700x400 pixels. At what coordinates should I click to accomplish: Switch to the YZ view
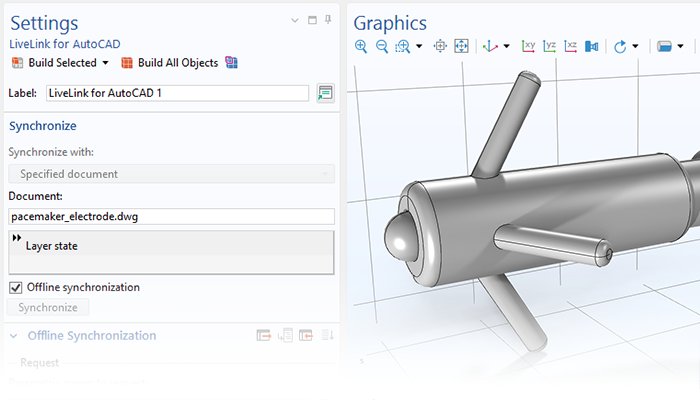coord(549,46)
